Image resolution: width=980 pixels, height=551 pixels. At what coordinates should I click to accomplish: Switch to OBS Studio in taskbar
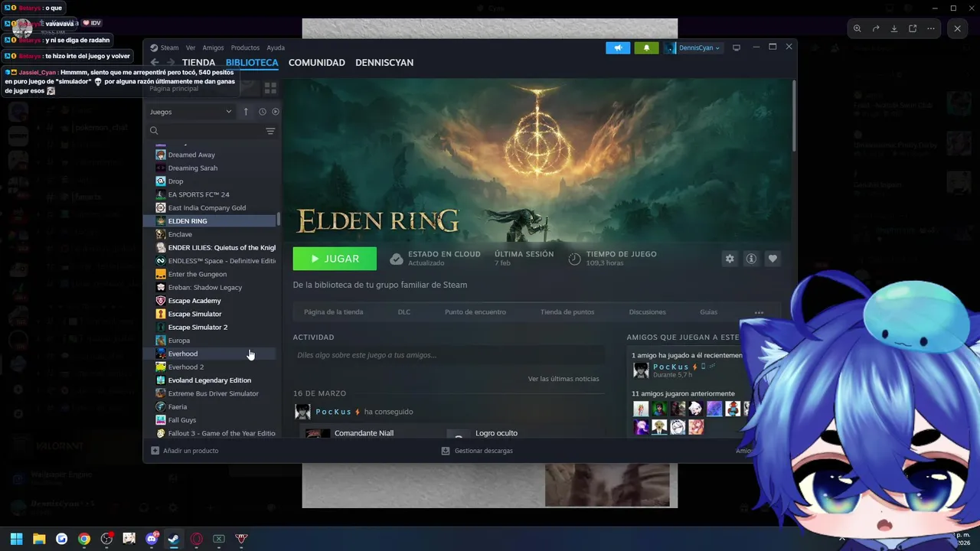click(x=106, y=539)
